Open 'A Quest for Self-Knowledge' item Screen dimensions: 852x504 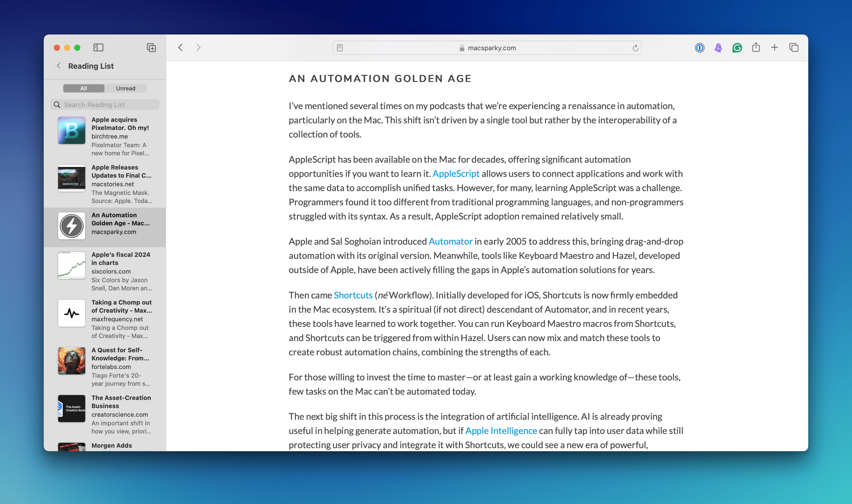[105, 366]
